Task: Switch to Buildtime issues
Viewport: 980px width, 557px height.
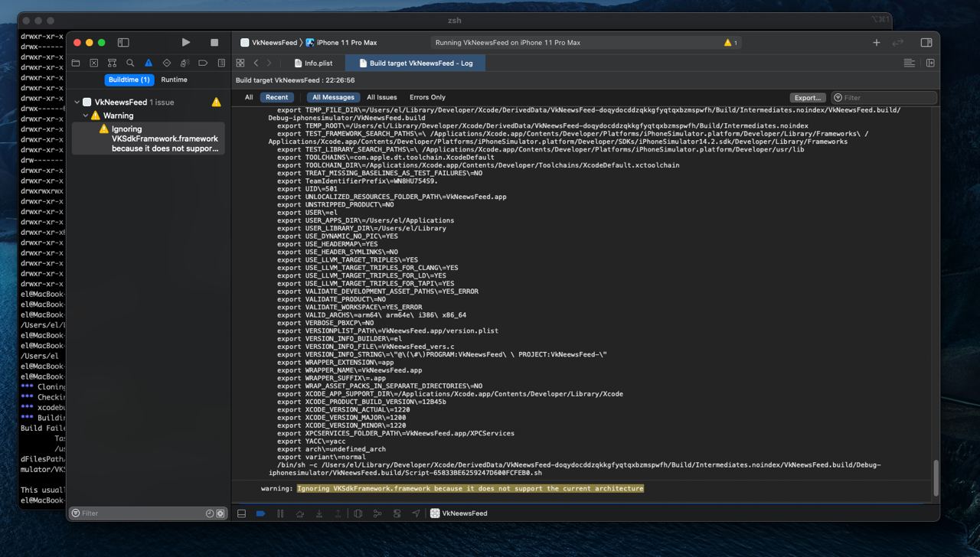Action: (129, 80)
